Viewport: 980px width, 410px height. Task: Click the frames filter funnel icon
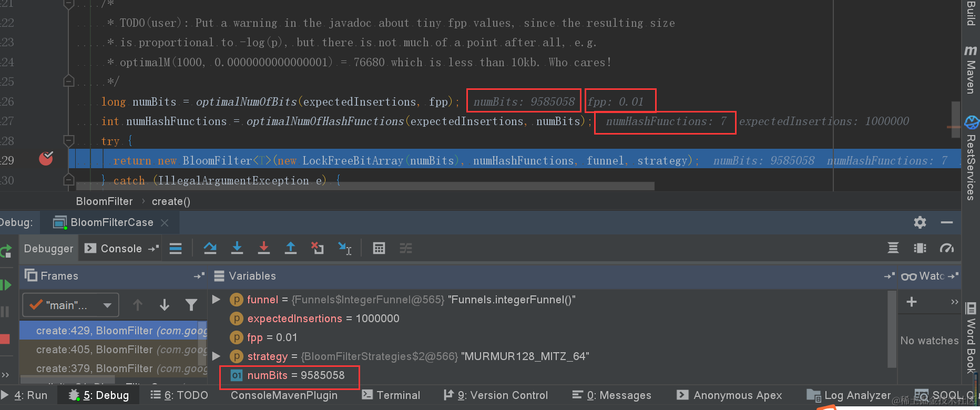[x=191, y=305]
